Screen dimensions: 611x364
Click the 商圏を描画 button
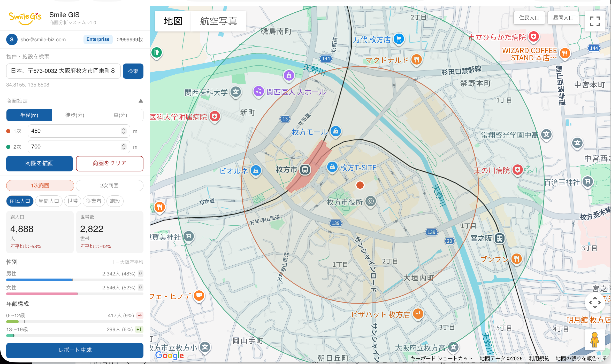click(x=40, y=163)
